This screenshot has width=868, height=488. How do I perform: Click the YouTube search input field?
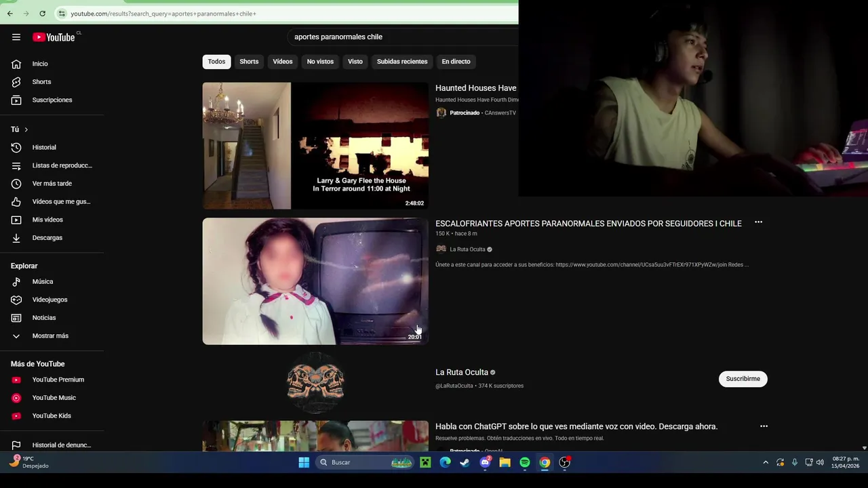[x=403, y=37]
